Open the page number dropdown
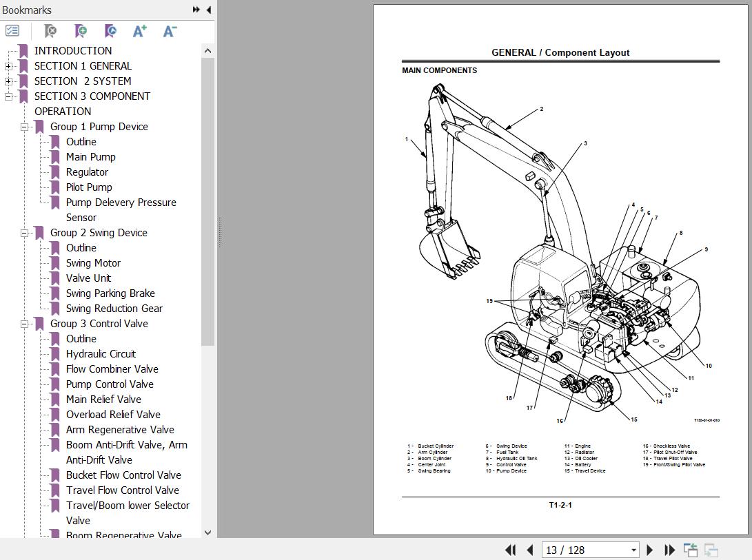 [633, 550]
